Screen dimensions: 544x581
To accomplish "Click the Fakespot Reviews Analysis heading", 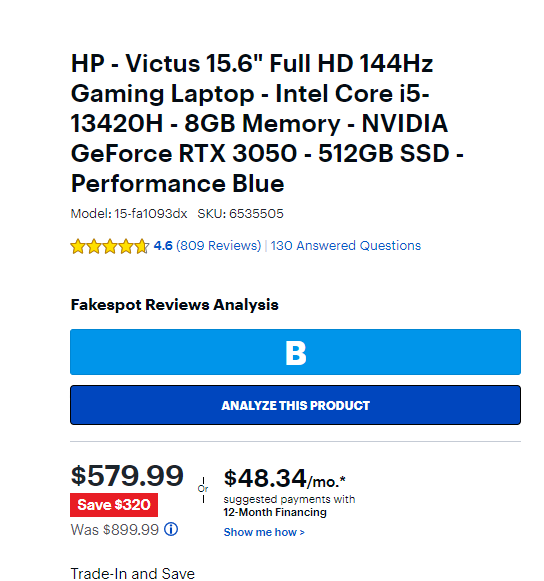I will 175,305.
